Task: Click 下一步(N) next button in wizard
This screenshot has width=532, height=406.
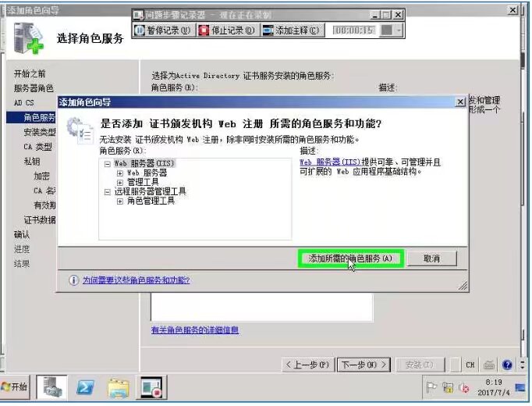Action: (364, 365)
